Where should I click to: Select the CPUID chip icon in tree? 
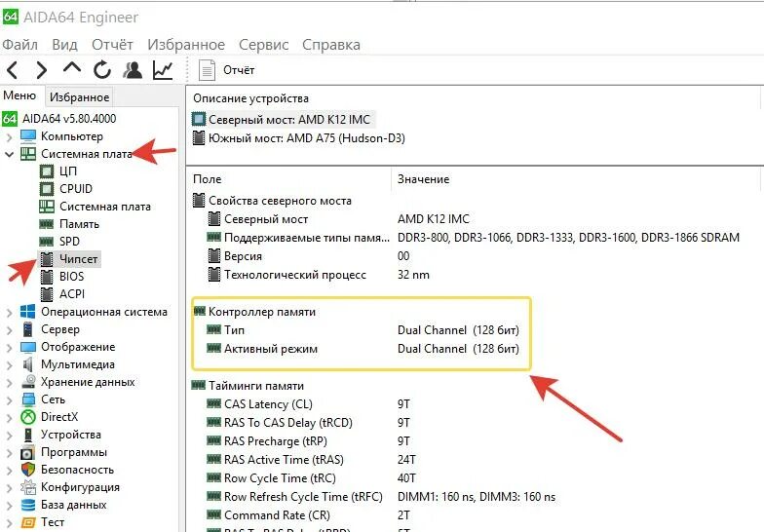click(47, 189)
